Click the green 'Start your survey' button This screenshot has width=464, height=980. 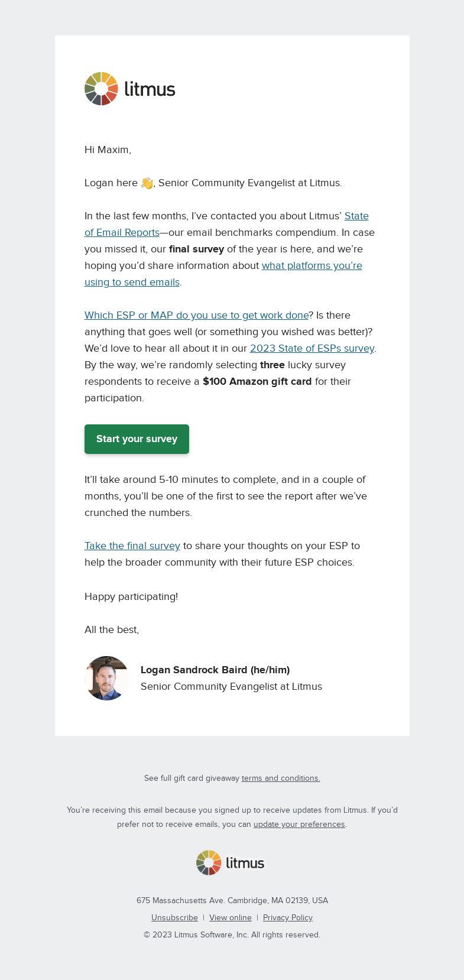click(x=137, y=439)
